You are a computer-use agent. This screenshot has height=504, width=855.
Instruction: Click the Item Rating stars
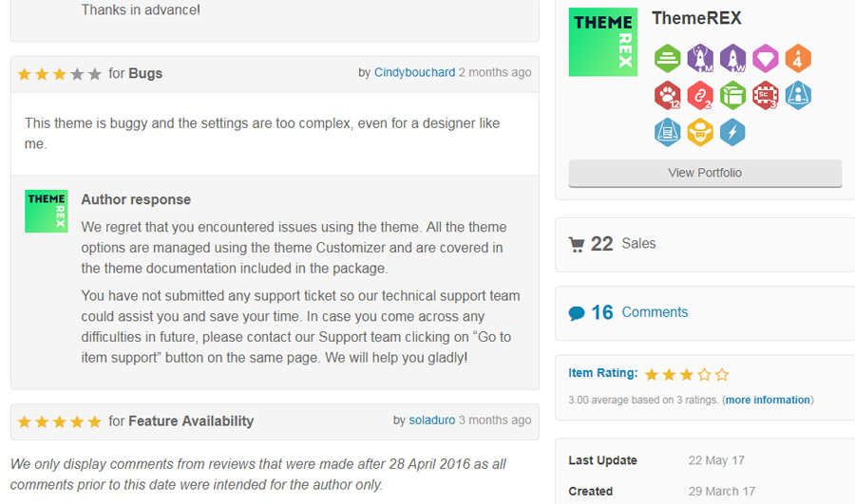tap(687, 375)
